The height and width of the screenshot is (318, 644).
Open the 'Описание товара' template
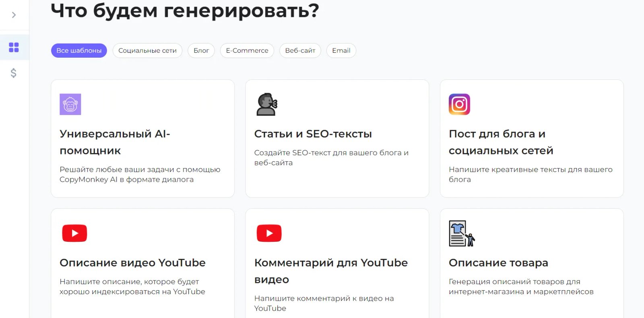[498, 263]
